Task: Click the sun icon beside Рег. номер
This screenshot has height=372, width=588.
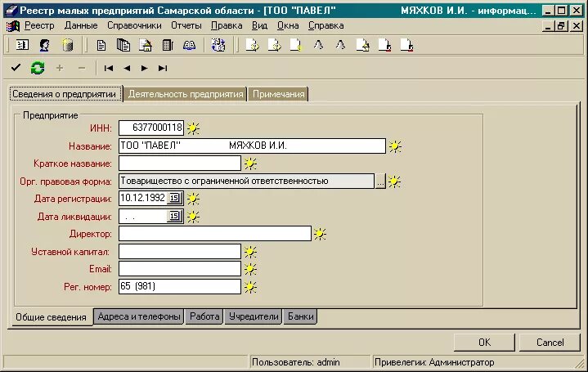Action: pyautogui.click(x=250, y=287)
